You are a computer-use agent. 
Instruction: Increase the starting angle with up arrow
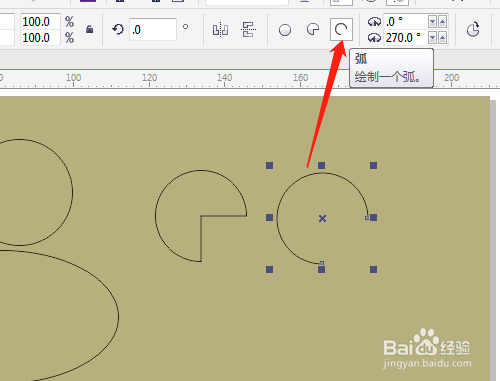click(442, 22)
